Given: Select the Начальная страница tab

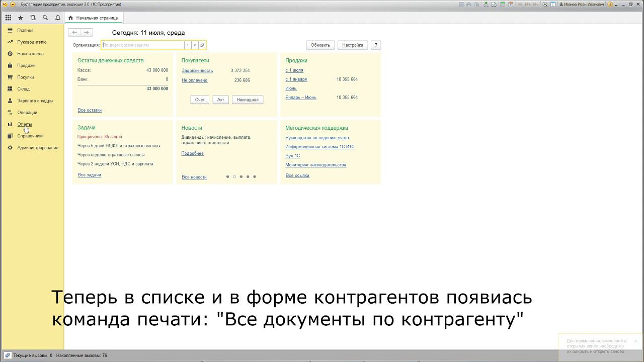Looking at the screenshot, I should 94,18.
